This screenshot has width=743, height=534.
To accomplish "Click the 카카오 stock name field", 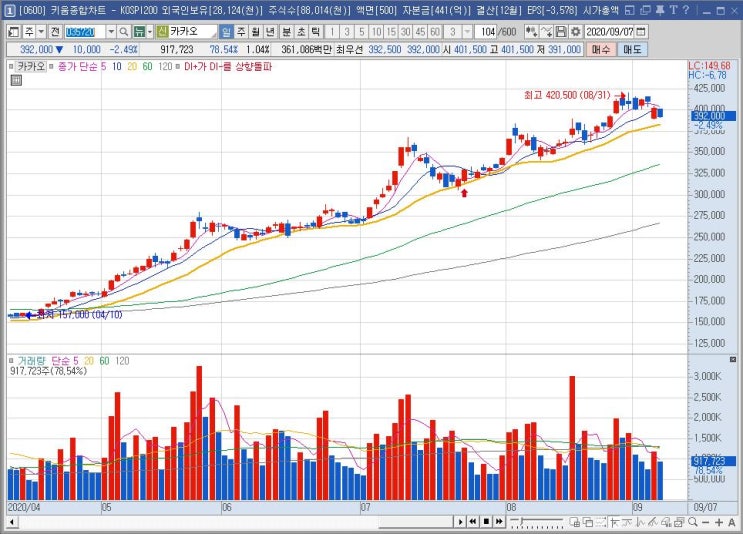I will click(192, 32).
